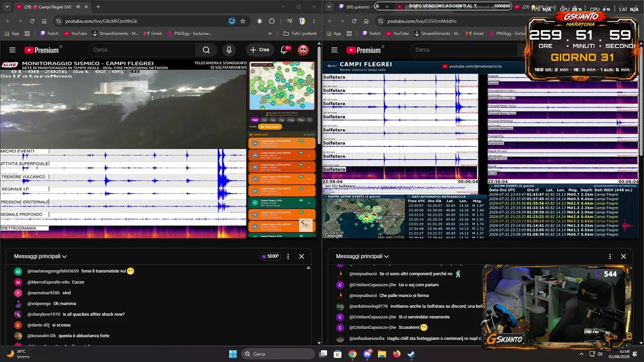Expand tab search dropdown in right browser
644x362 pixels.
pos(329,7)
